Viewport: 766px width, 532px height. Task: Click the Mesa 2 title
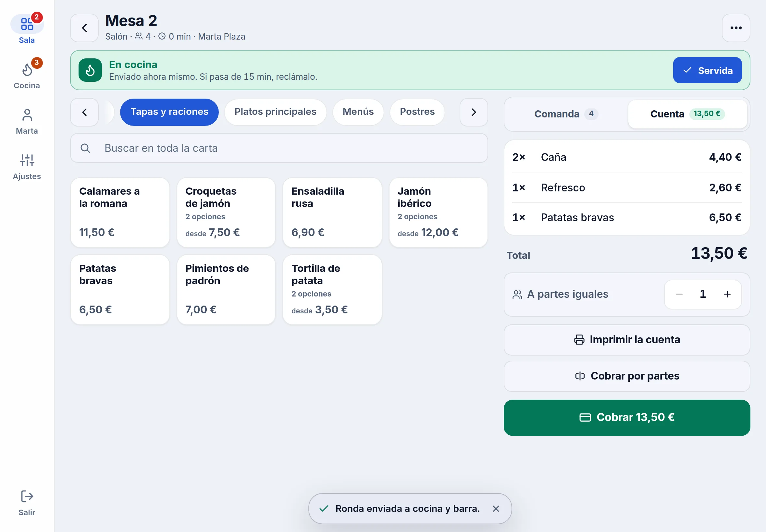(131, 21)
